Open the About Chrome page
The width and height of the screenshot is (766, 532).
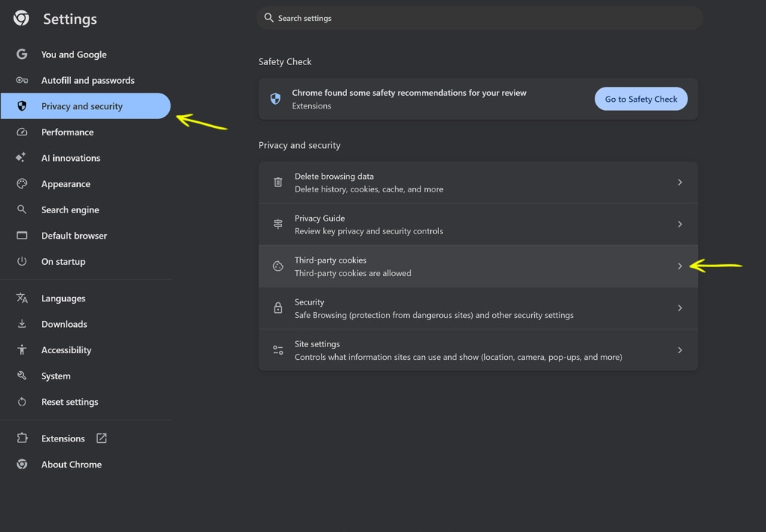85,464
